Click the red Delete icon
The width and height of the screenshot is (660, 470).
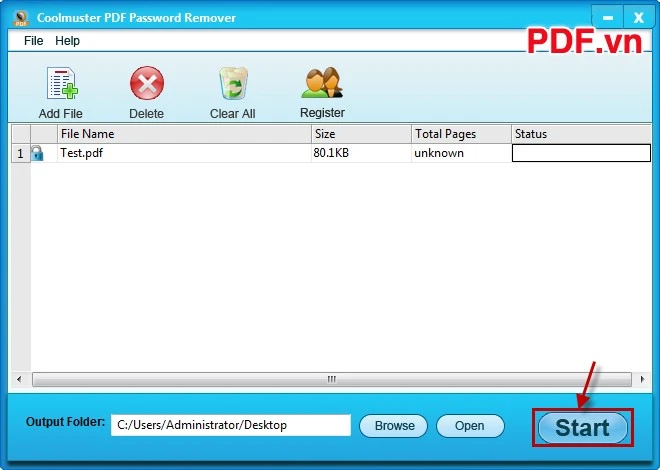147,83
